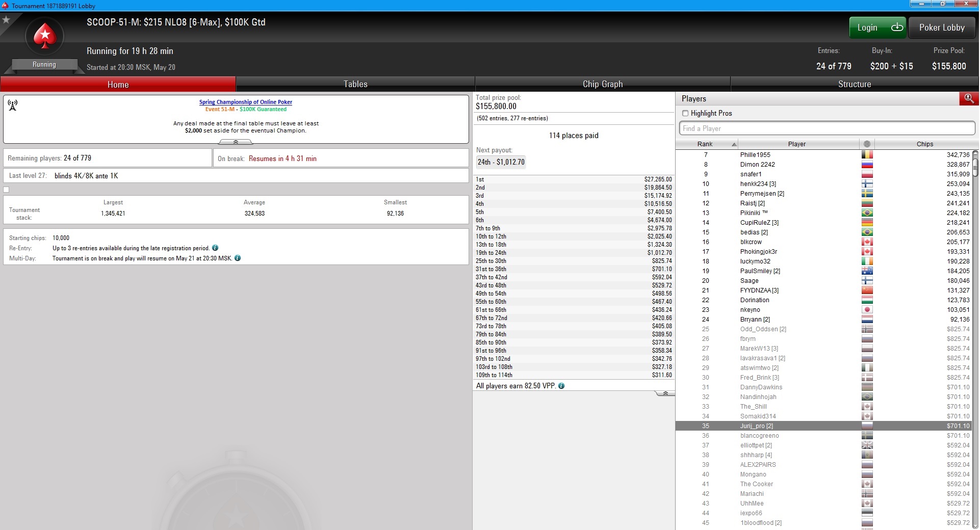Switch to the Home tab
Viewport: 980px width, 530px height.
tap(118, 85)
